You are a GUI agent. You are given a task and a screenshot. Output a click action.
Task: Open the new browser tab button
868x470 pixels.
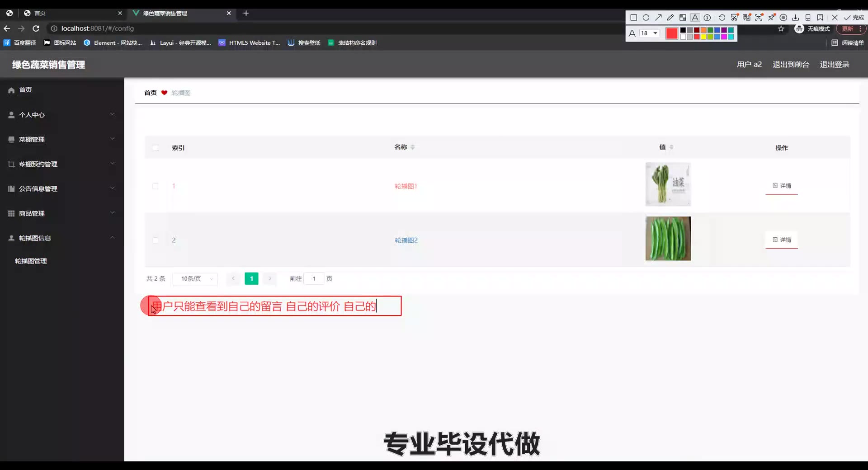coord(246,13)
